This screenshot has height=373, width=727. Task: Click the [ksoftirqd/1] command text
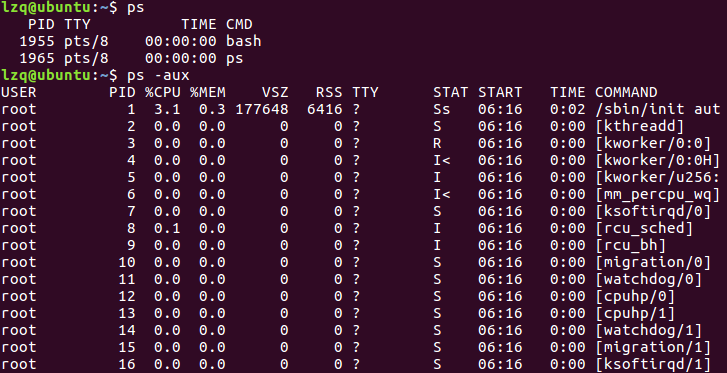coord(653,364)
